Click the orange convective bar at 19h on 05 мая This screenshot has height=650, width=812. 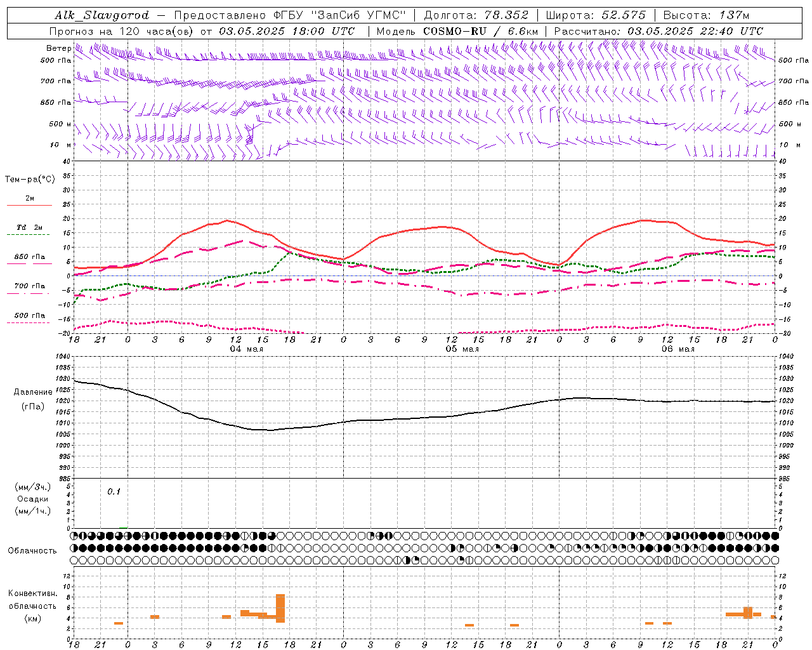pos(514,625)
